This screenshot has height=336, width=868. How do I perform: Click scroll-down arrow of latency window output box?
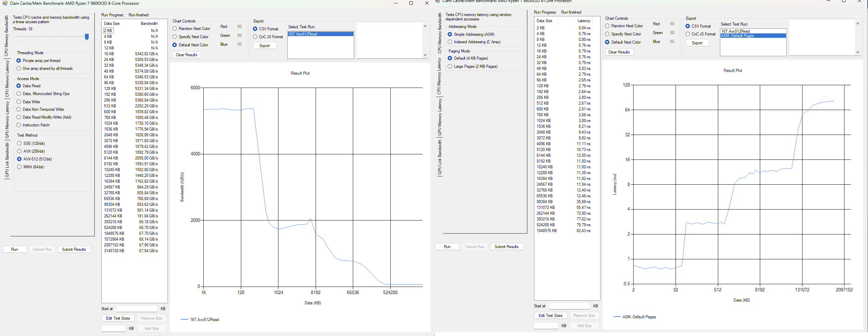pyautogui.click(x=858, y=52)
